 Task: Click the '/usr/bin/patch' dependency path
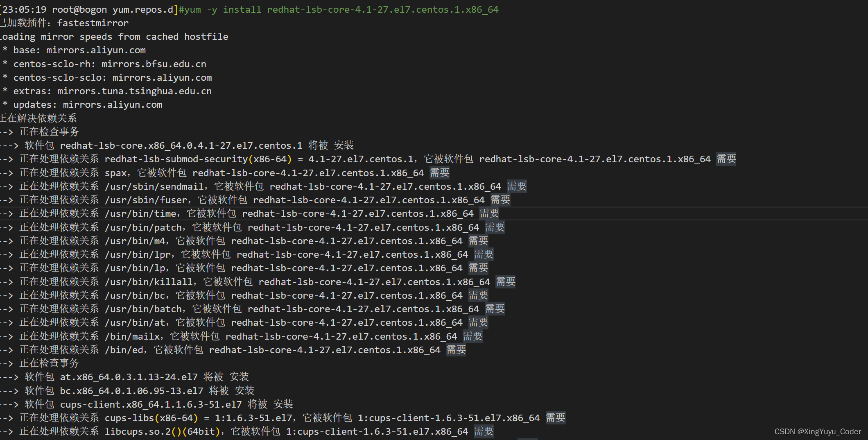tap(143, 227)
